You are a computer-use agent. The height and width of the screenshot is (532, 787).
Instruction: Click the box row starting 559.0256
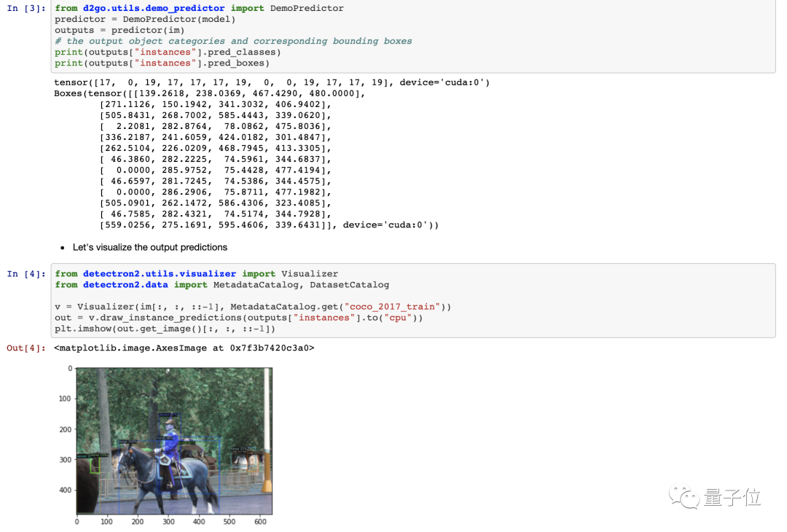point(269,226)
